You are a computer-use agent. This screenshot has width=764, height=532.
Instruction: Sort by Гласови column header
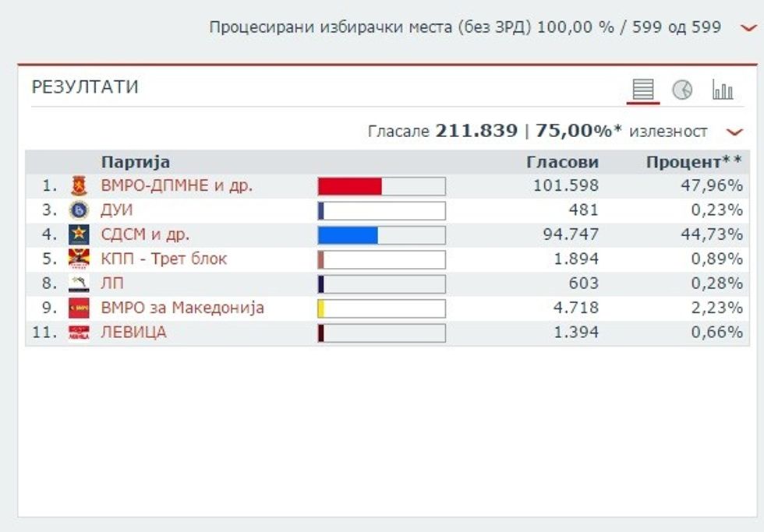click(562, 162)
